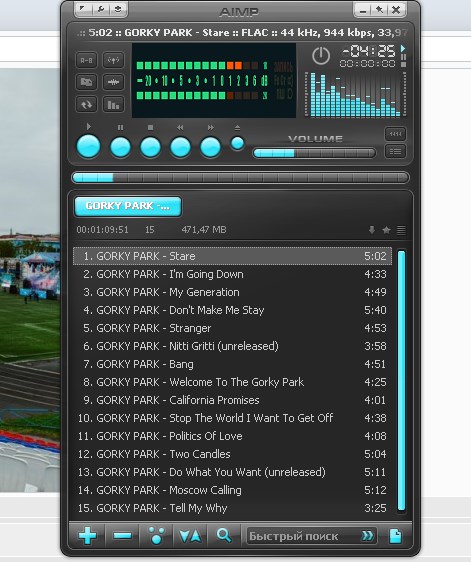The image size is (471, 563).
Task: Select track 10 Stop The World
Action: 232,418
